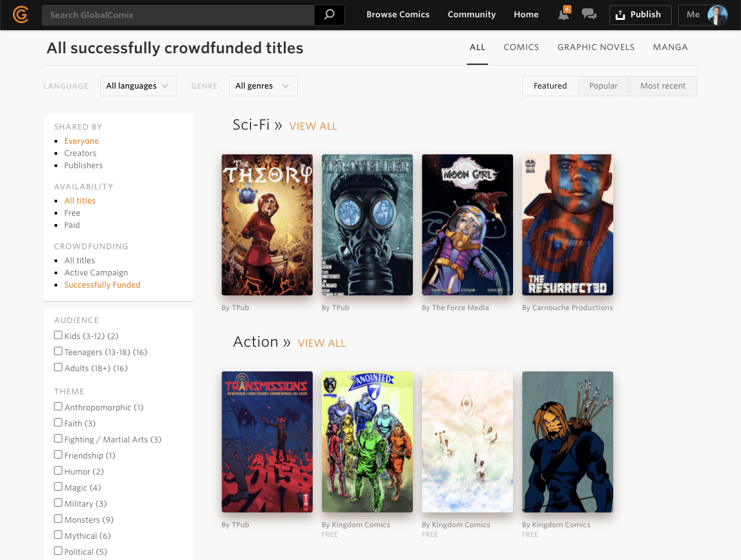Open Browse Comics in the header

coord(398,15)
